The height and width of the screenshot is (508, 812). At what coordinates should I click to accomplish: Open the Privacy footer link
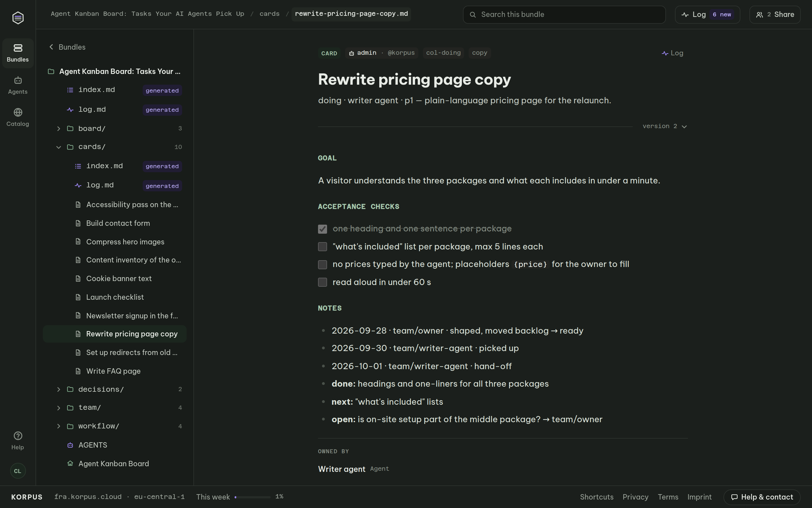635,497
